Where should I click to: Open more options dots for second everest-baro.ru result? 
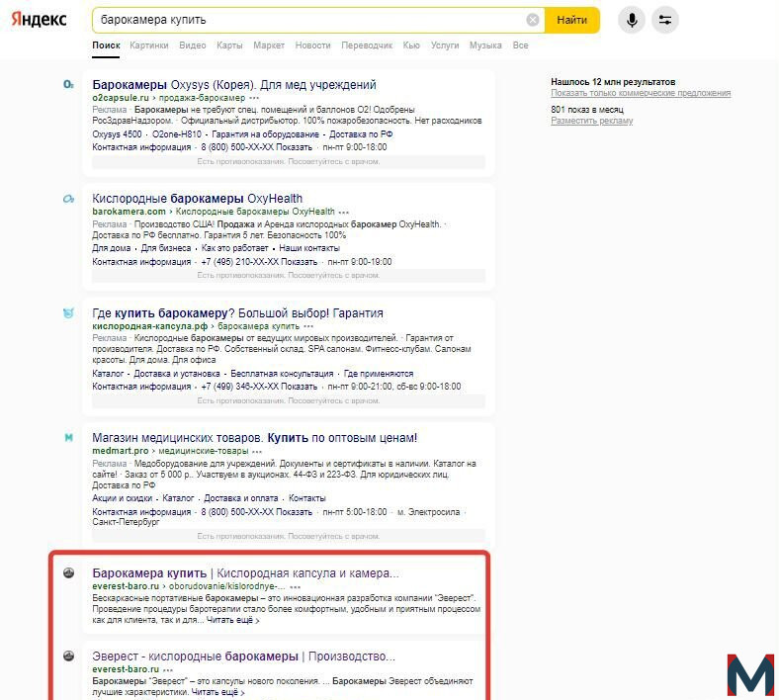(x=168, y=669)
